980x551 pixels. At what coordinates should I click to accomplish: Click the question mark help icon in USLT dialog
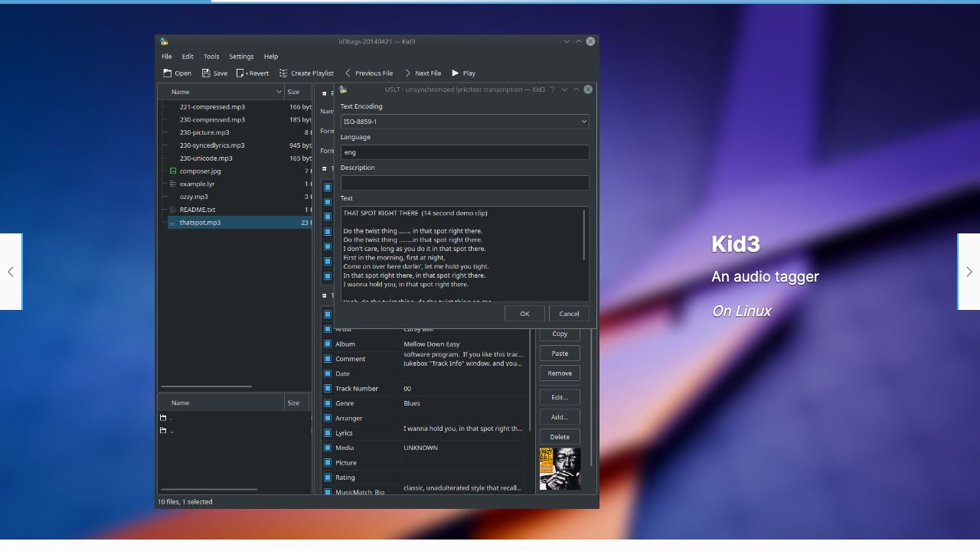(x=553, y=90)
